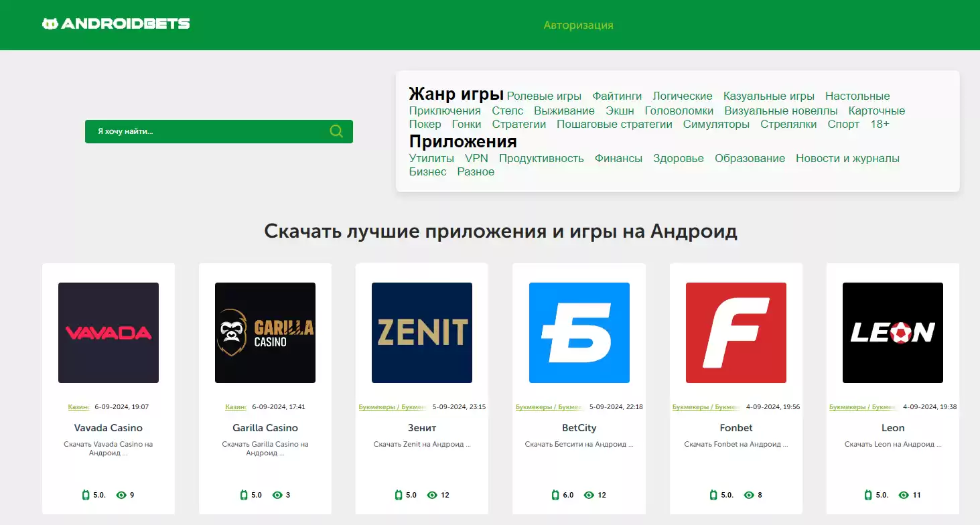Open the Новости и журналы category
The height and width of the screenshot is (525, 980).
tap(847, 159)
